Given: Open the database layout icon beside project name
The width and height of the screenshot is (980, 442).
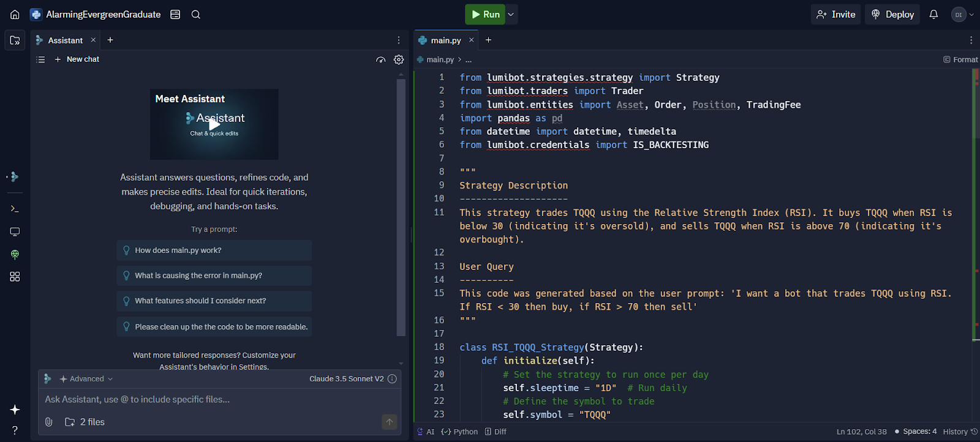Looking at the screenshot, I should [x=175, y=14].
